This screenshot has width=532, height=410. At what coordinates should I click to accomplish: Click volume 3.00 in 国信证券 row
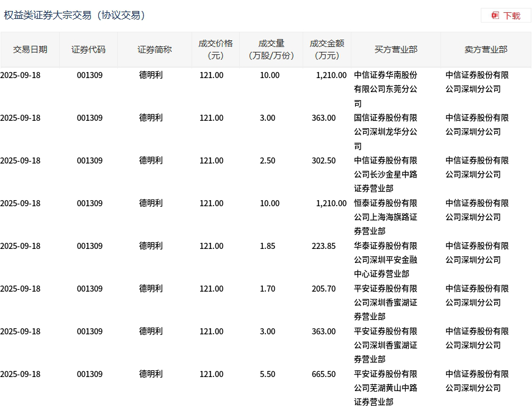tap(267, 118)
